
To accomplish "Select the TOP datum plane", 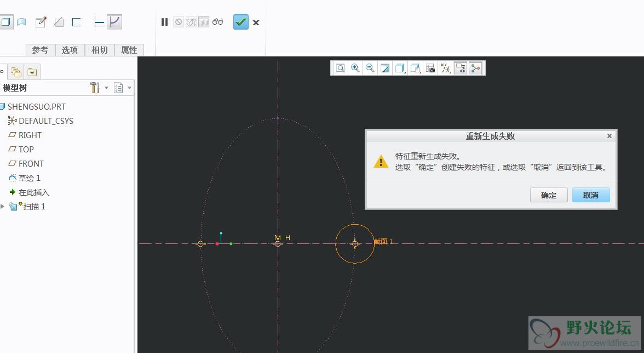I will click(x=26, y=150).
